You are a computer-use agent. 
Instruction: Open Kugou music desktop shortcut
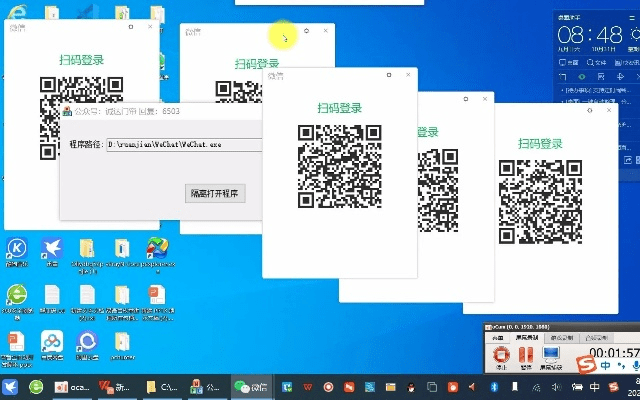17,249
